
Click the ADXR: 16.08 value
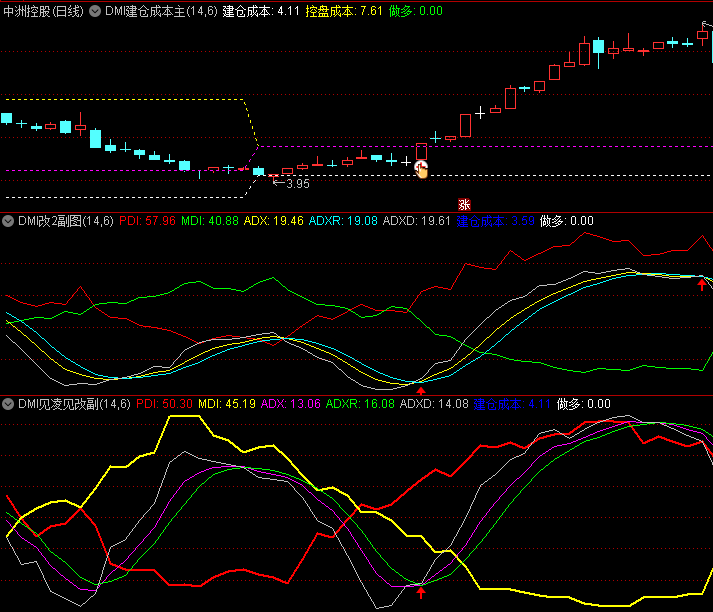tap(361, 404)
